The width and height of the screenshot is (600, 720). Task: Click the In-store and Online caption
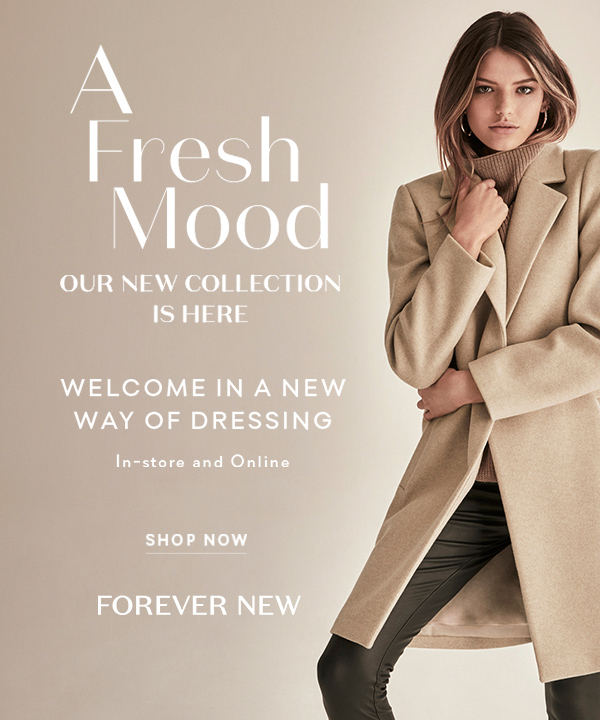(x=202, y=461)
